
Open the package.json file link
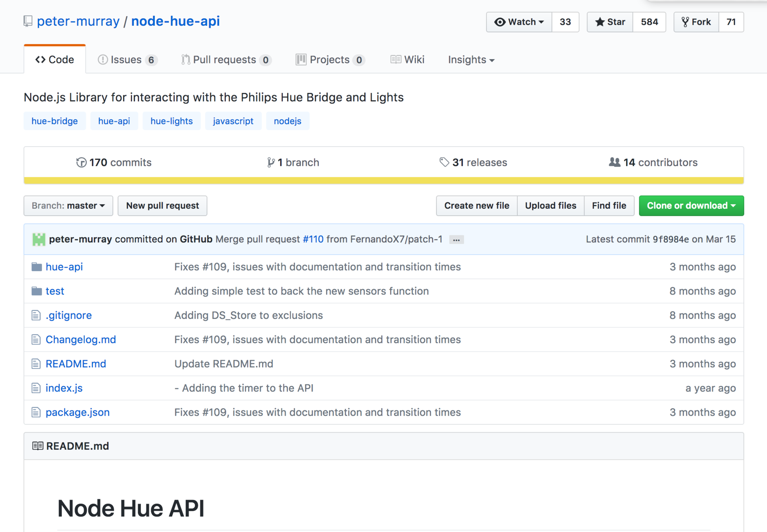coord(78,412)
